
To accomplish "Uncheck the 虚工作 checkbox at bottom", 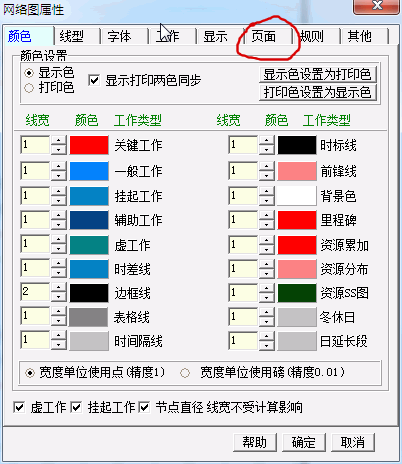I will (x=19, y=407).
